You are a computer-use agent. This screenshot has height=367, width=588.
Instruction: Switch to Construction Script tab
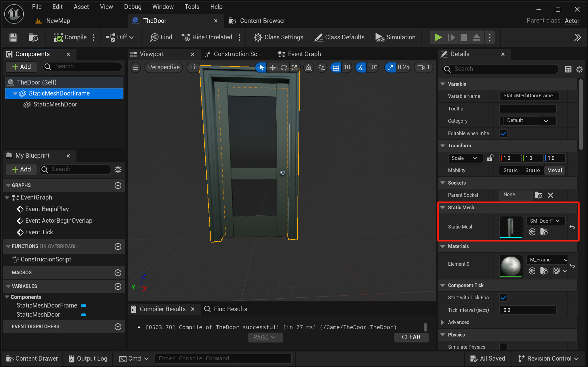coord(233,54)
